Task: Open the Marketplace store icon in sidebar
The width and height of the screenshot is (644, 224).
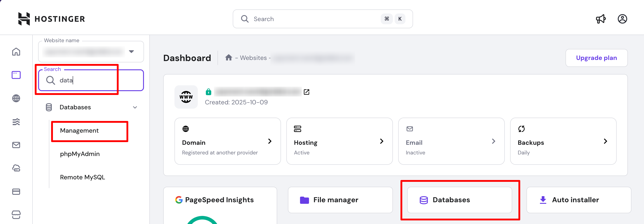Action: (x=16, y=215)
